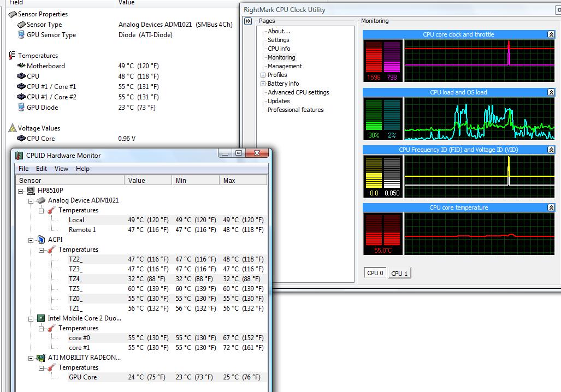The height and width of the screenshot is (392, 561).
Task: Click the 1596 clock level meter
Action: tap(374, 57)
